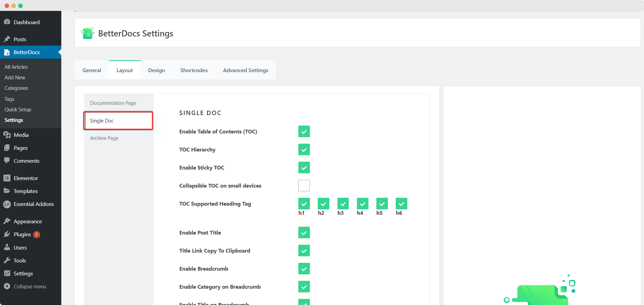Switch to the General tab
Viewport: 644px width, 305px height.
[92, 70]
